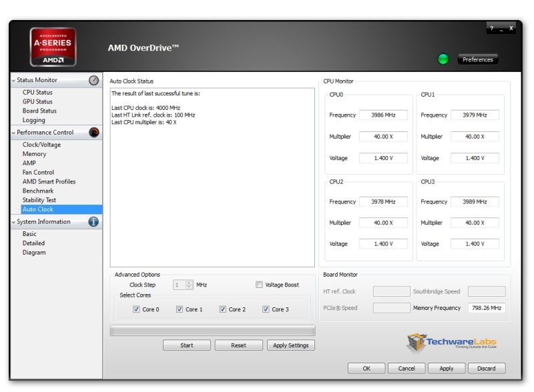Screen dimensions: 534x392
Task: Click the System Information blue info icon
Action: (93, 222)
